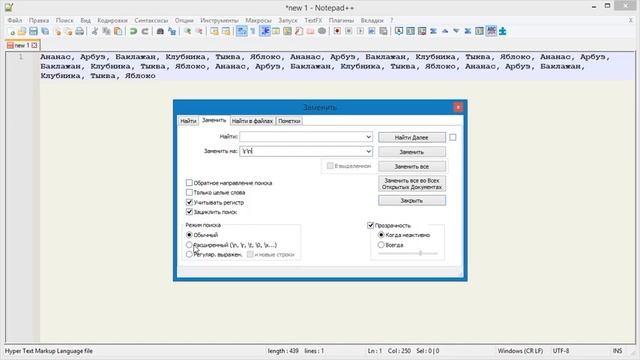Click the Windows (CR LF) status bar entry

[x=520, y=351]
